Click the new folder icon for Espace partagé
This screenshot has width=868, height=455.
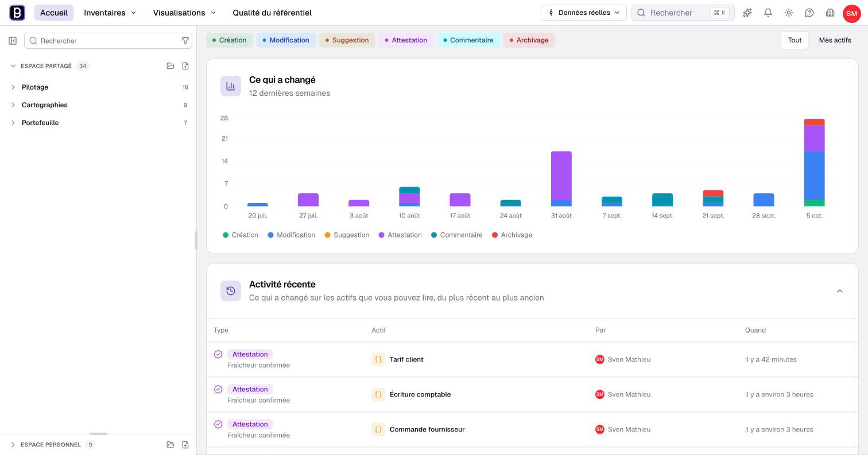point(170,66)
